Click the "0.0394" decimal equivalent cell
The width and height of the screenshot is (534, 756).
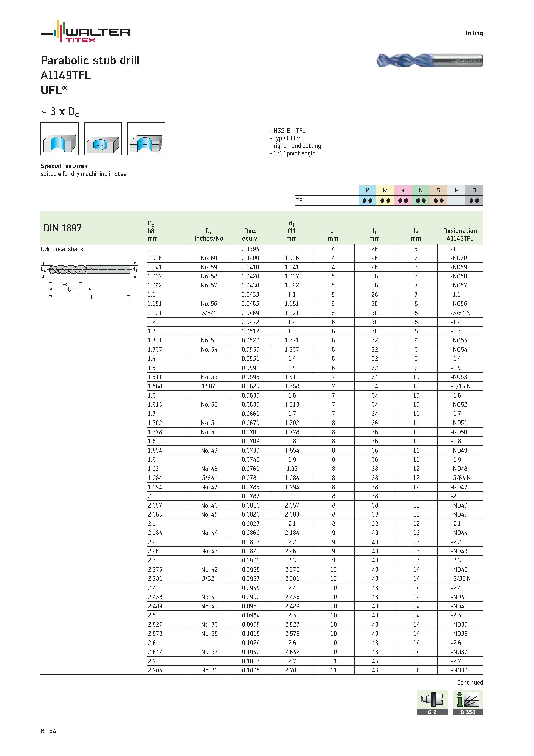pyautogui.click(x=250, y=249)
